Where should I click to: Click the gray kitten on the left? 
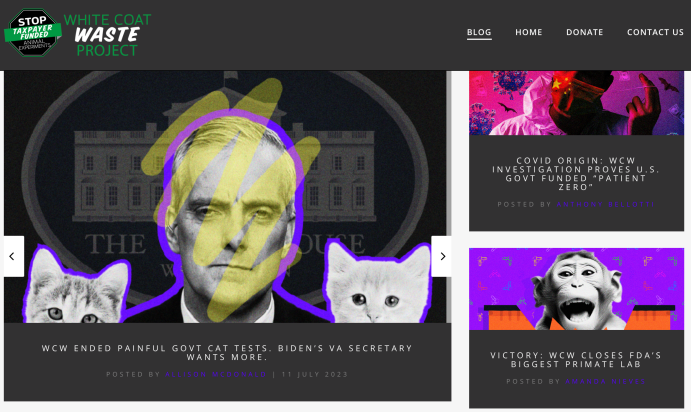coord(76,286)
